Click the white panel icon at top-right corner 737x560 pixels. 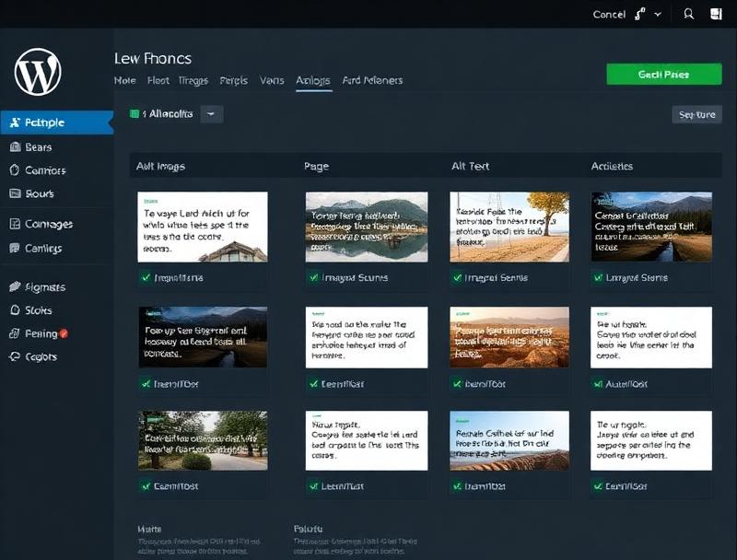[716, 14]
